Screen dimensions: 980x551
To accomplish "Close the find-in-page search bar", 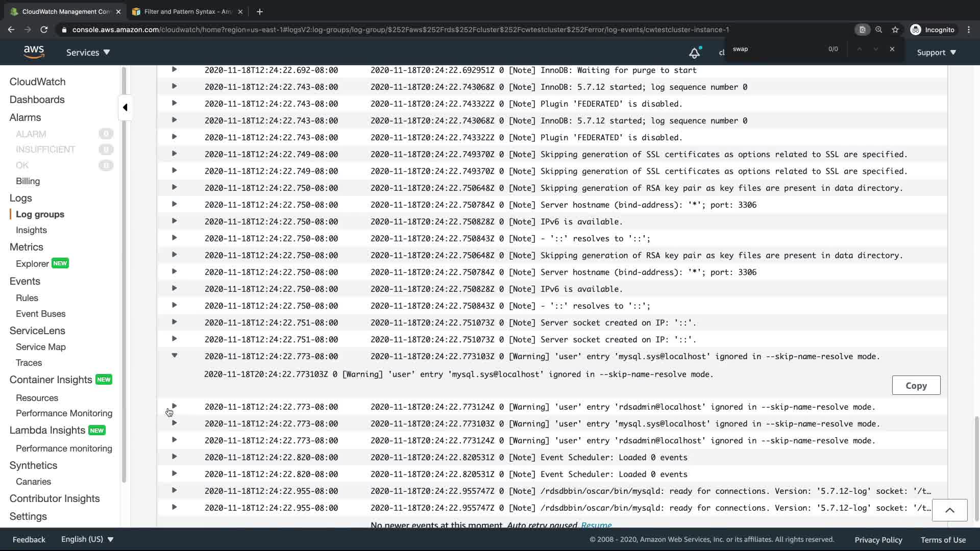I will [x=892, y=49].
